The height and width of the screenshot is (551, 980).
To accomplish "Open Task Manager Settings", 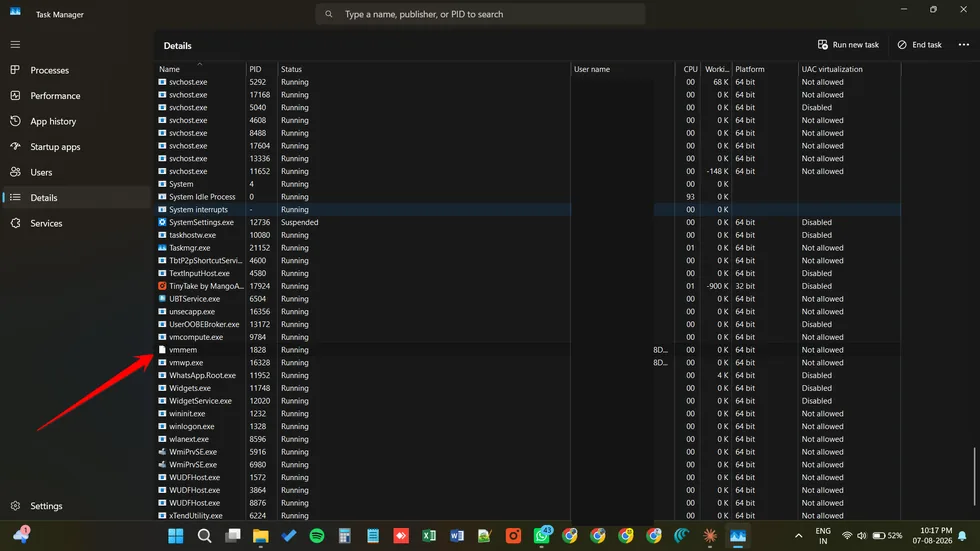I will (x=76, y=505).
